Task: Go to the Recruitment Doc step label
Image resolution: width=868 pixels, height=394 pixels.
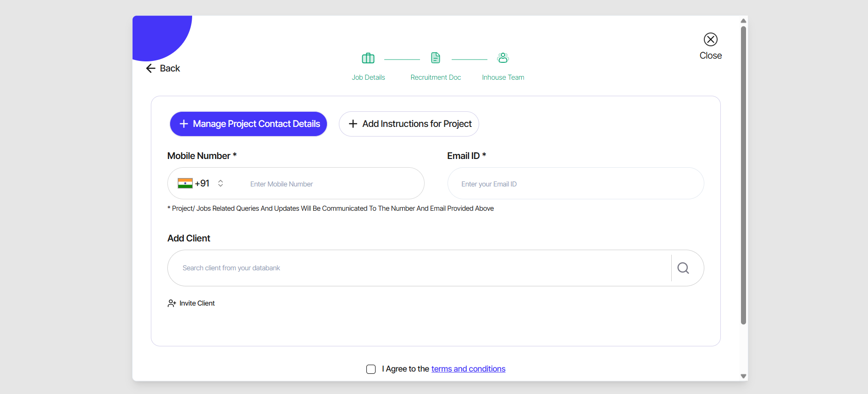Action: pyautogui.click(x=436, y=77)
